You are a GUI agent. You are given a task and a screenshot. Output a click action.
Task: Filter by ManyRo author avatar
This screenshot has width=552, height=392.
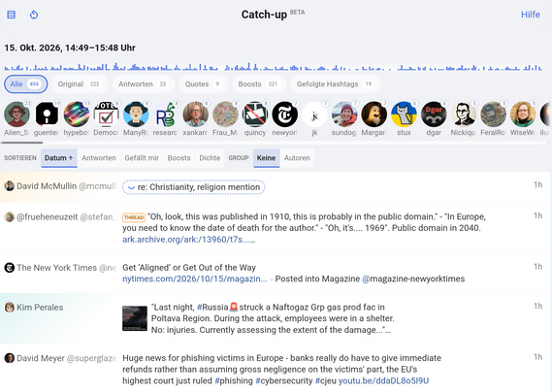click(x=136, y=114)
